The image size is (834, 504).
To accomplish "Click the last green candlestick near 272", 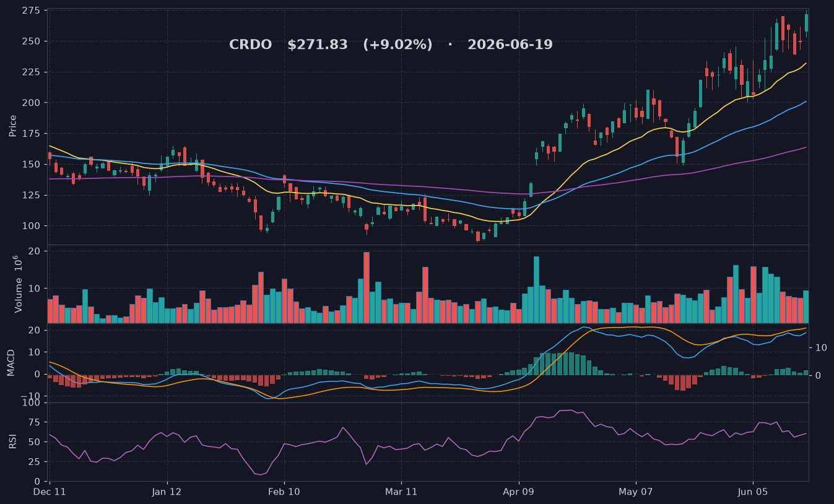I will pos(806,23).
